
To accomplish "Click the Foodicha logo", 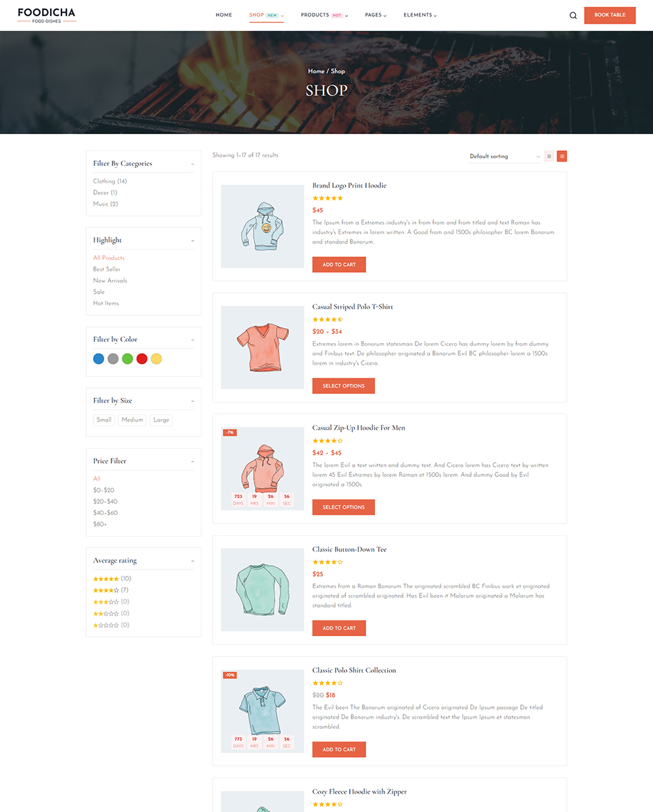I will click(47, 15).
